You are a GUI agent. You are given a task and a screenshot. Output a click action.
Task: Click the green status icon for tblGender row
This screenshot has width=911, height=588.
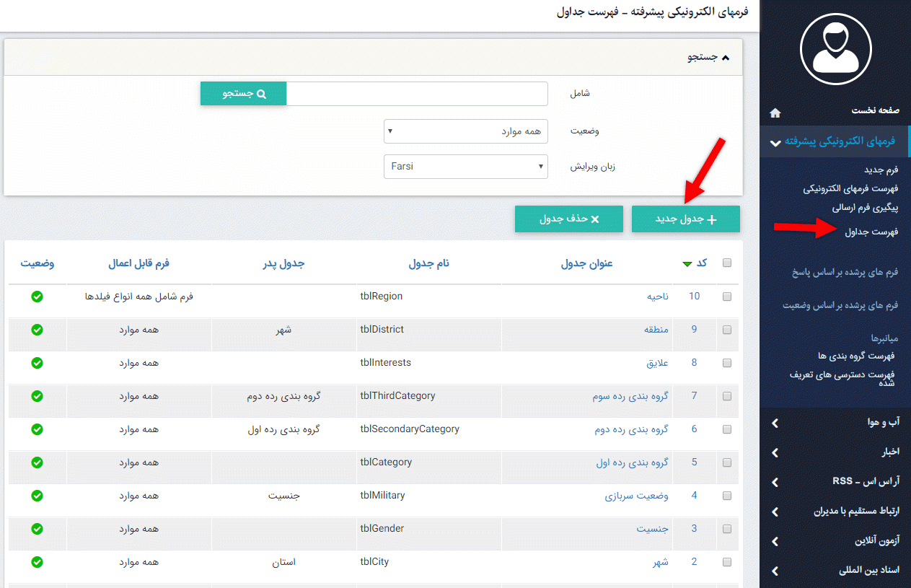37,528
